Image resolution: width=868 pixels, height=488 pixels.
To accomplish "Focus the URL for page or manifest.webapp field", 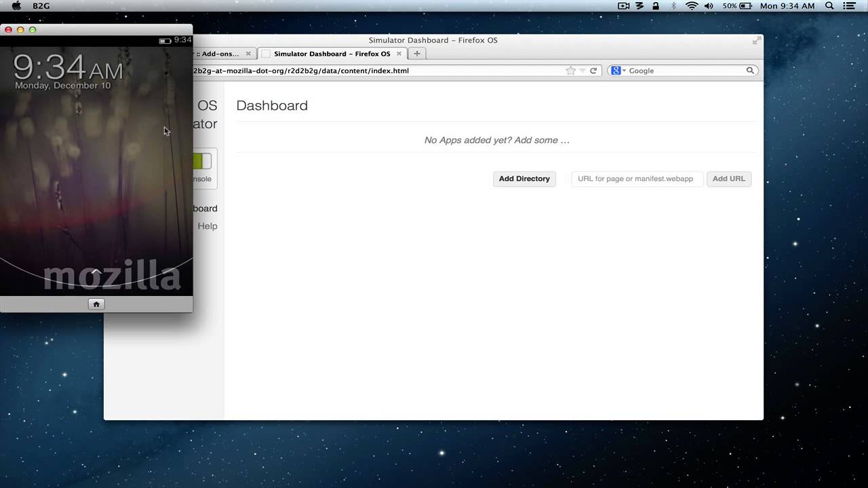I will tap(636, 179).
